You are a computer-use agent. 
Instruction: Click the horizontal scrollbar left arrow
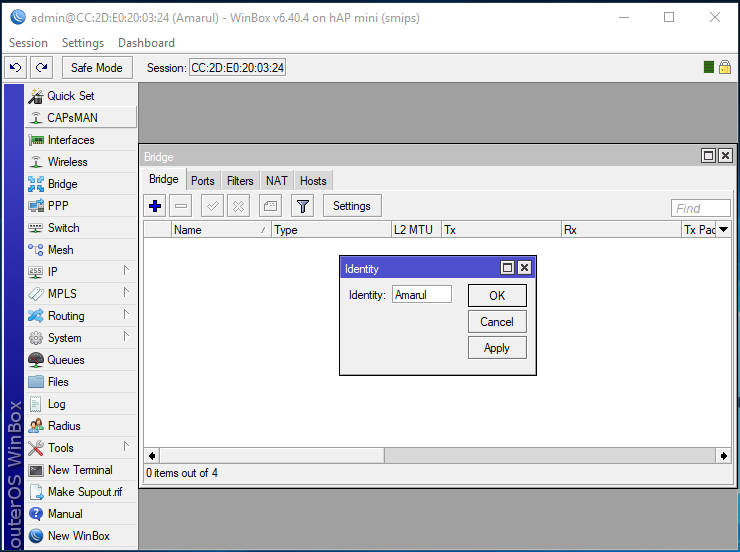(152, 456)
